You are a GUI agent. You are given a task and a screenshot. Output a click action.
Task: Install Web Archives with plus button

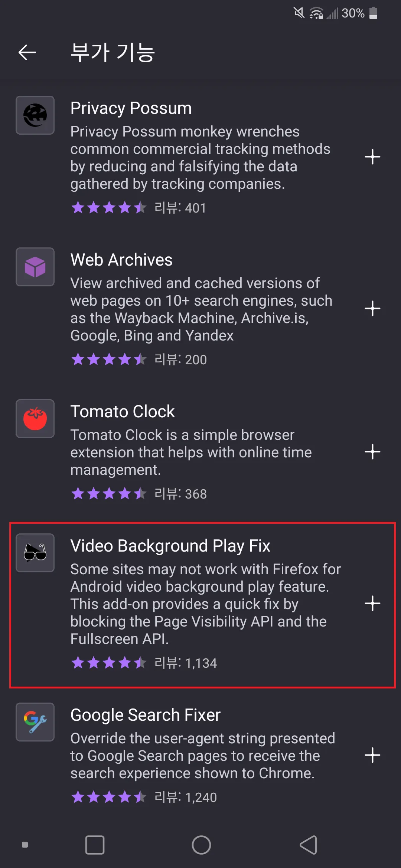[x=372, y=309]
